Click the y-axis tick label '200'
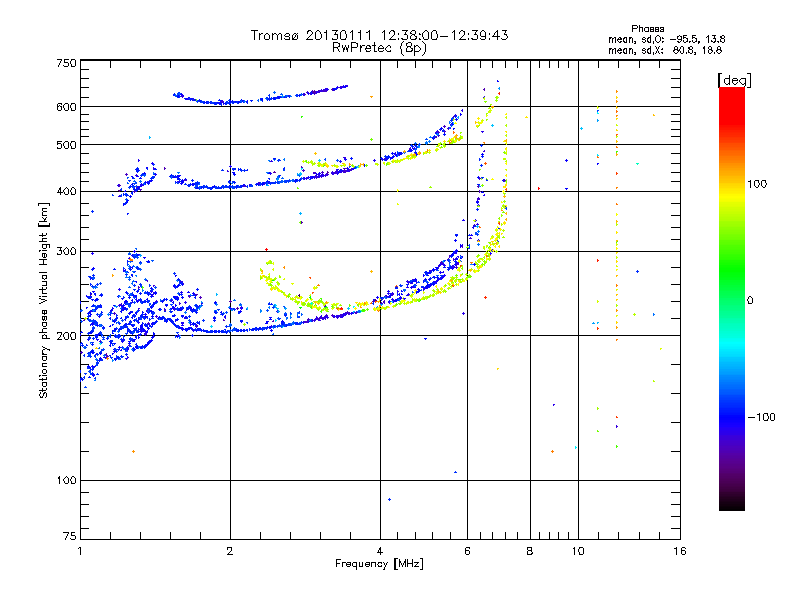Image resolution: width=800 pixels, height=600 pixels. pyautogui.click(x=66, y=336)
